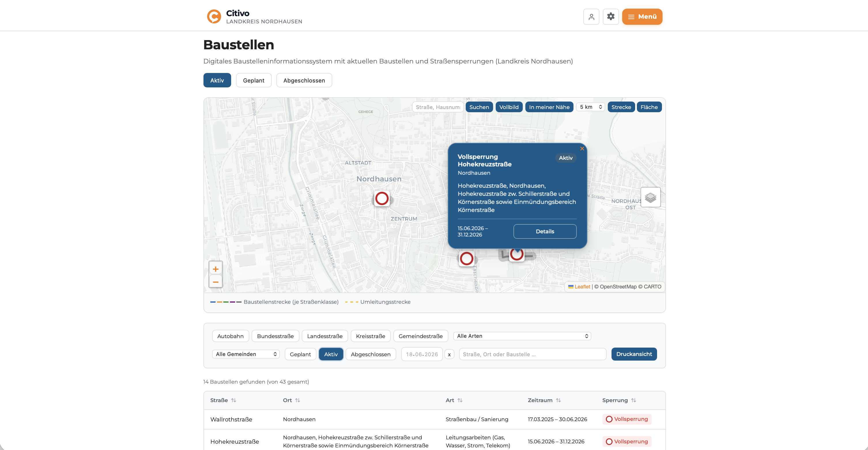Click the 14 Baustellen gefunden count text
The width and height of the screenshot is (868, 450).
tap(256, 382)
